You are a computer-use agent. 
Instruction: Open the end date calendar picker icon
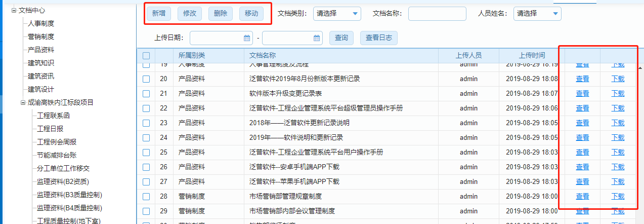tap(317, 38)
